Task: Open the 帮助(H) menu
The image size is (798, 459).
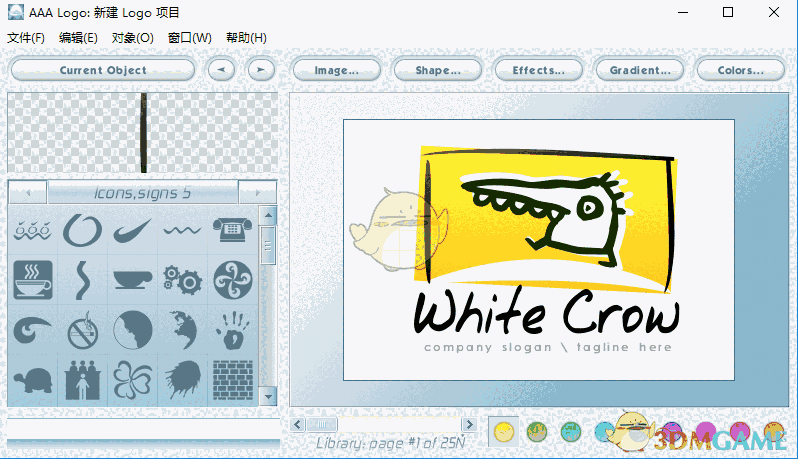Action: tap(246, 38)
